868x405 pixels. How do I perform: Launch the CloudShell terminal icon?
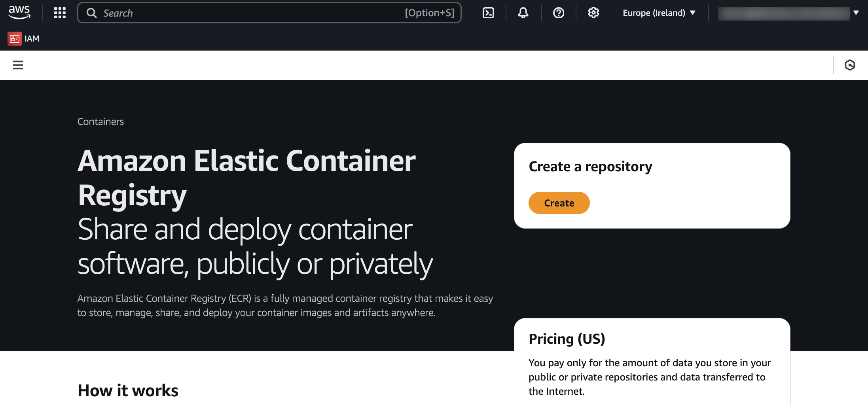coord(488,13)
